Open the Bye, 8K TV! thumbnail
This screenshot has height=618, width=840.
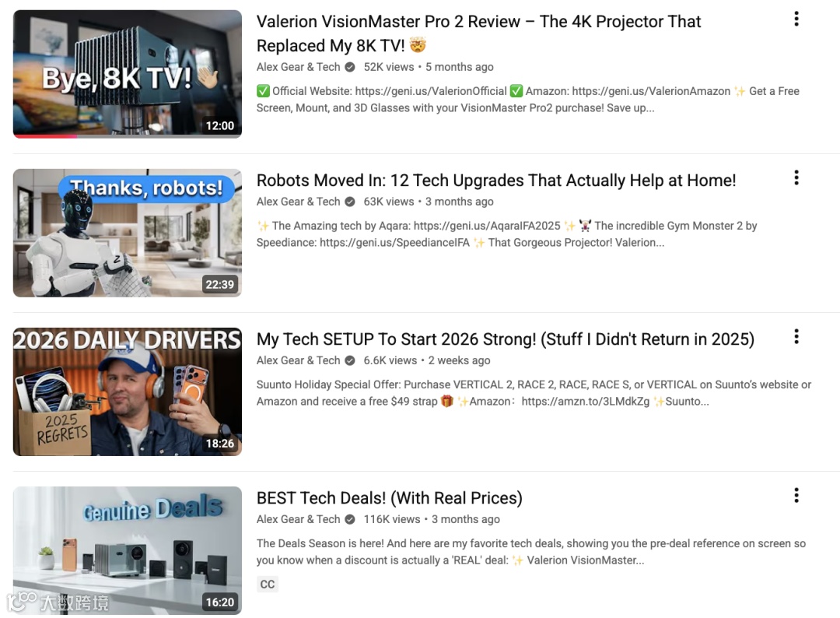coord(128,73)
